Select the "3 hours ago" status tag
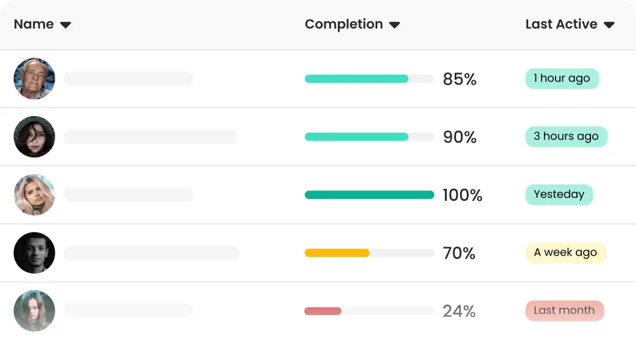The height and width of the screenshot is (364, 636). click(566, 136)
